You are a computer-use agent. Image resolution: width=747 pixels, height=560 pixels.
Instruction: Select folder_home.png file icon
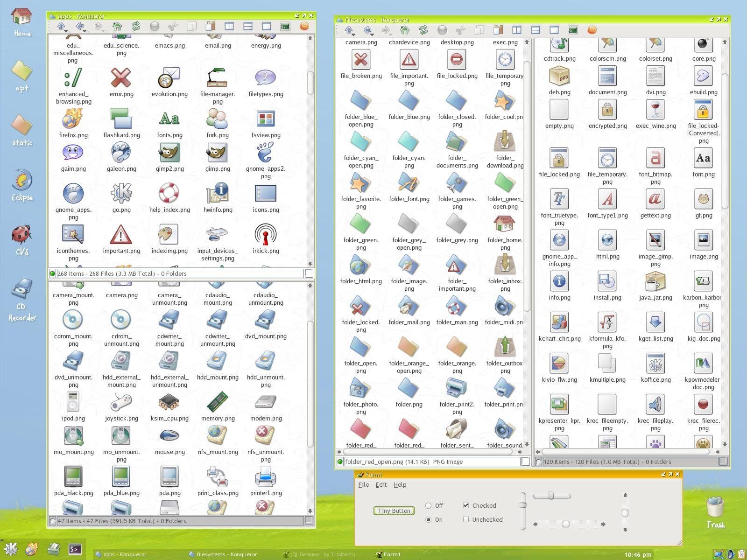coord(505,224)
